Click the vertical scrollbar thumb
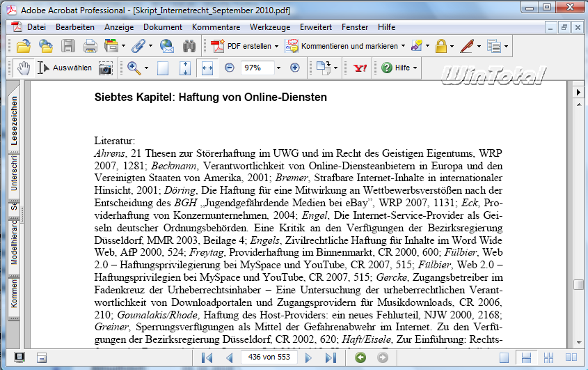The height and width of the screenshot is (370, 588). pos(578,284)
